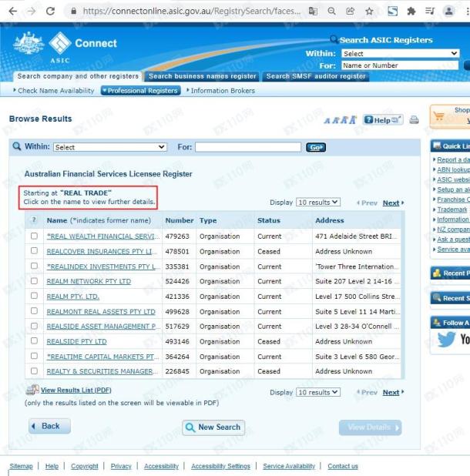Screen dimensions: 470x476
Task: Open the extensions puzzle icon
Action: (411, 12)
